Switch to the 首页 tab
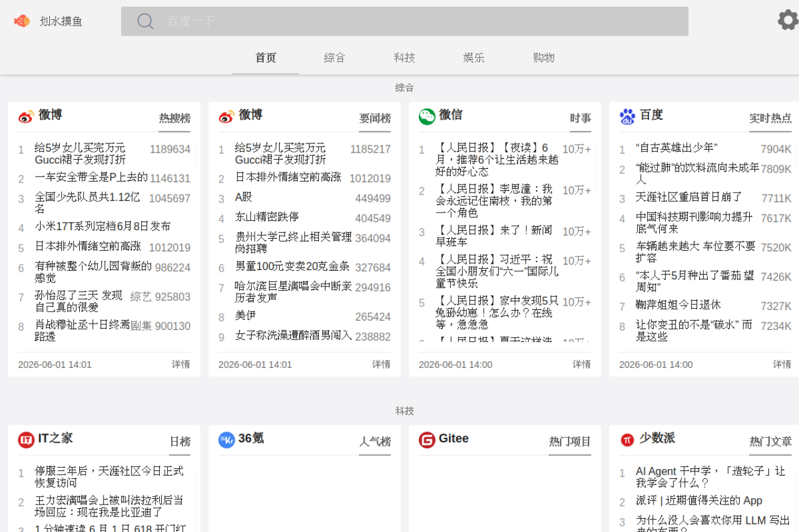This screenshot has width=799, height=532. pos(265,57)
